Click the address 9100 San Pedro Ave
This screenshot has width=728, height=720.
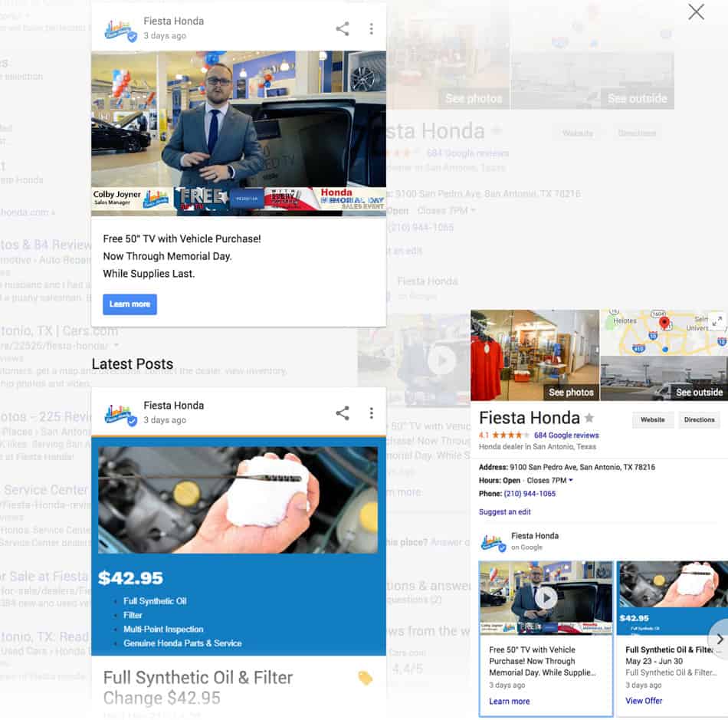coord(582,467)
